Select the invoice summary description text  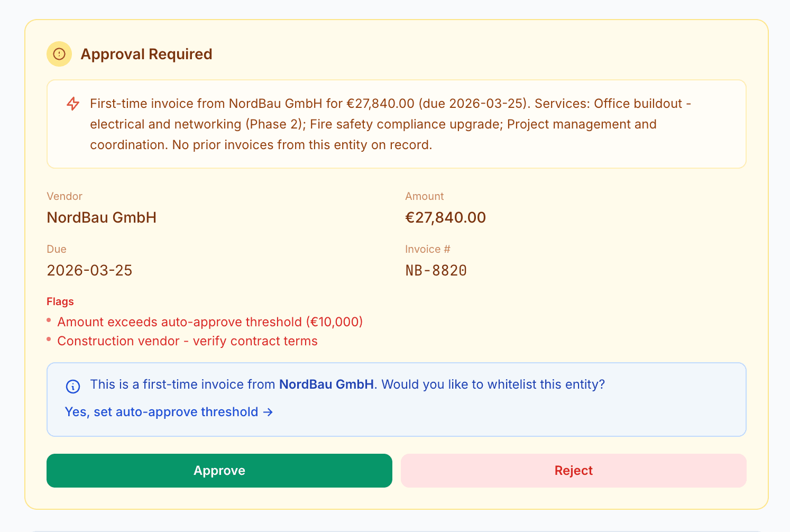pyautogui.click(x=390, y=124)
